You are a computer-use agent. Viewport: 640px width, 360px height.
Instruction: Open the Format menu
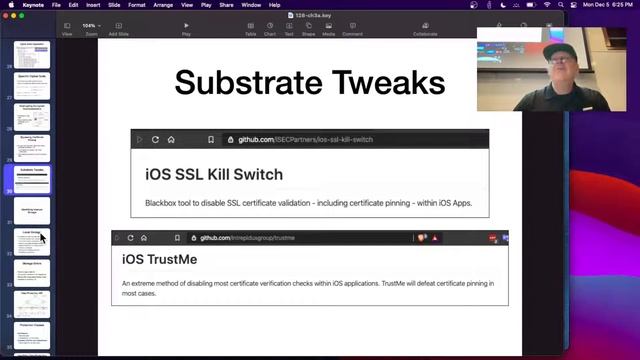[137, 5]
